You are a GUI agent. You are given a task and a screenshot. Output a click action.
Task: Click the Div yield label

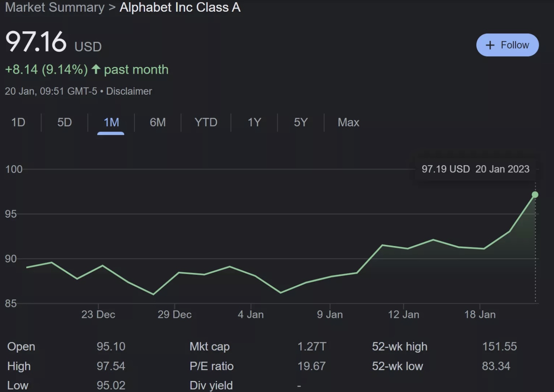click(211, 385)
